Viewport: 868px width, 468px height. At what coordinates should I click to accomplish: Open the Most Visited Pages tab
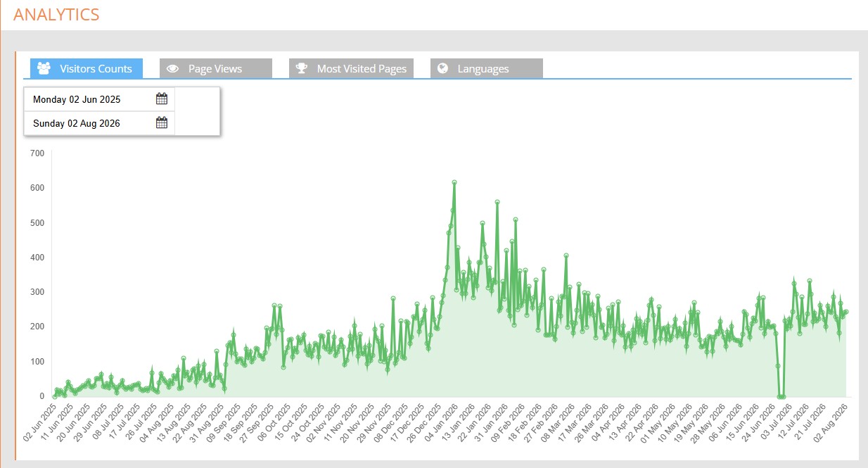(352, 68)
